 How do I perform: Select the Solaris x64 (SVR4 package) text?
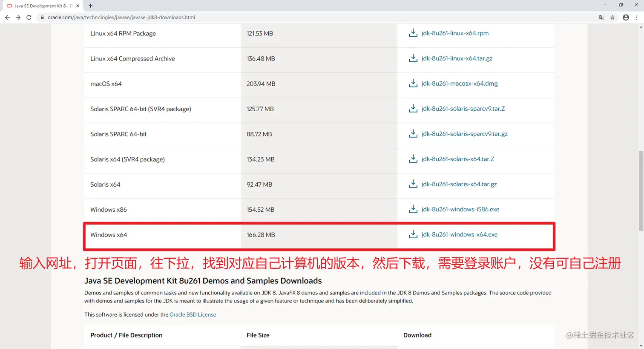click(127, 159)
